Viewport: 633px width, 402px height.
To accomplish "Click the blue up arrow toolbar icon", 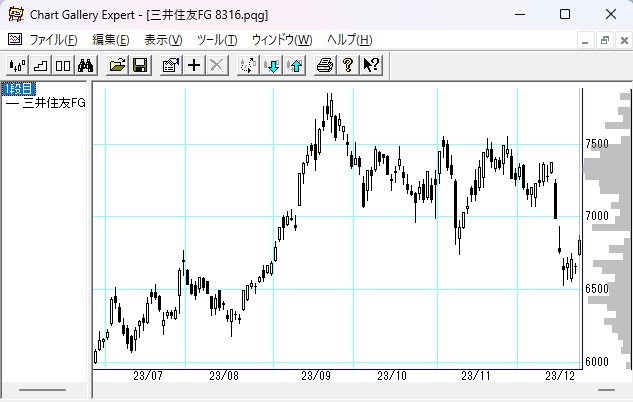I will coord(294,65).
